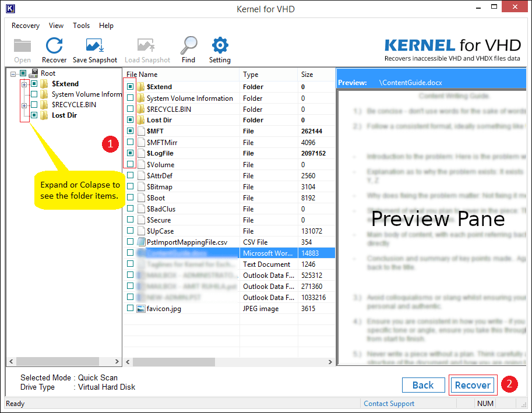532x413 pixels.
Task: Open the Contact Support link
Action: click(389, 404)
